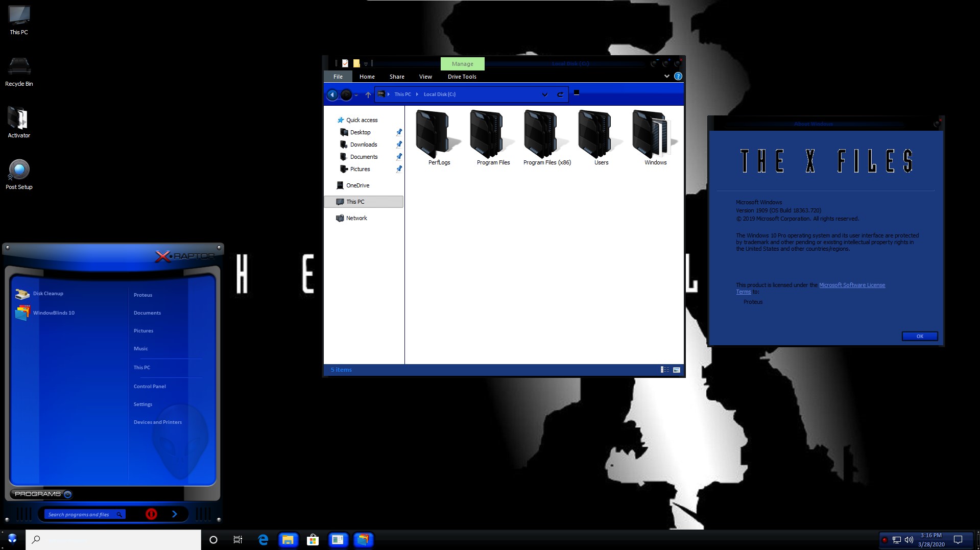Click the Forward navigation arrow in Explorer
This screenshot has height=550, width=980.
346,94
